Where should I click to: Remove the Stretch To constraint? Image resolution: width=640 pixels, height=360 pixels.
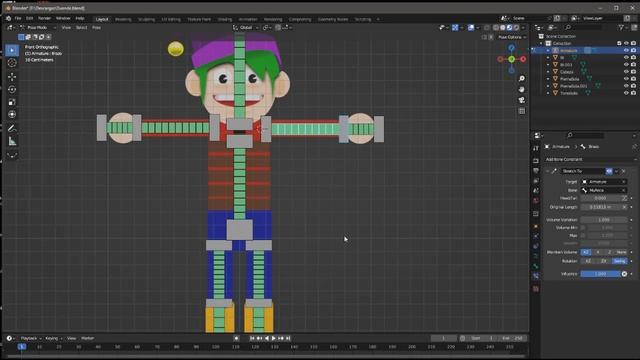[624, 171]
